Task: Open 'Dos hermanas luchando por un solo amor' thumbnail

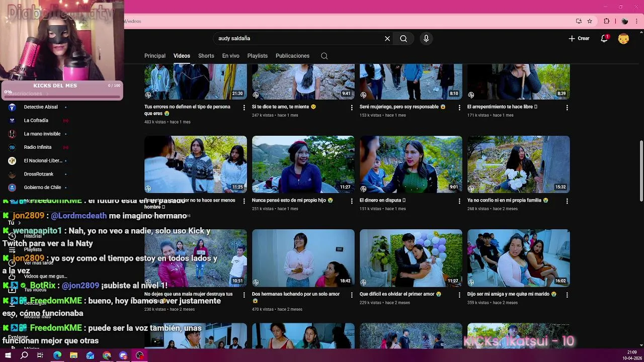Action: coord(303,258)
